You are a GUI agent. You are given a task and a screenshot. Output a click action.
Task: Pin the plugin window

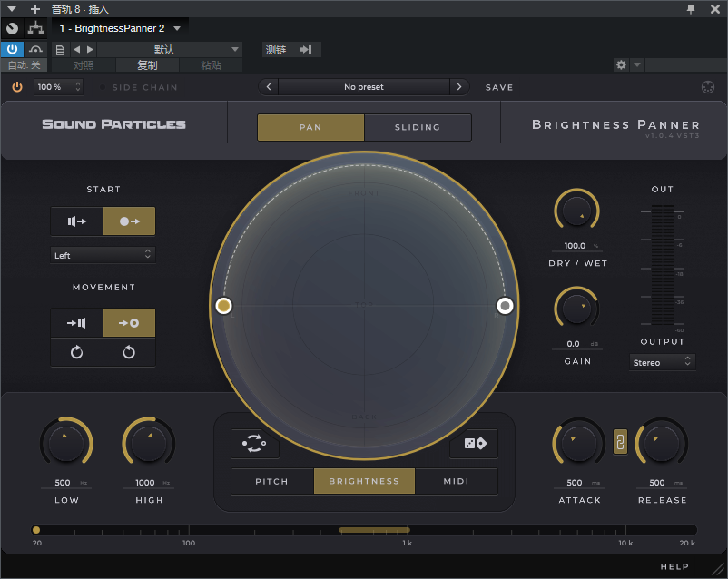pyautogui.click(x=691, y=9)
